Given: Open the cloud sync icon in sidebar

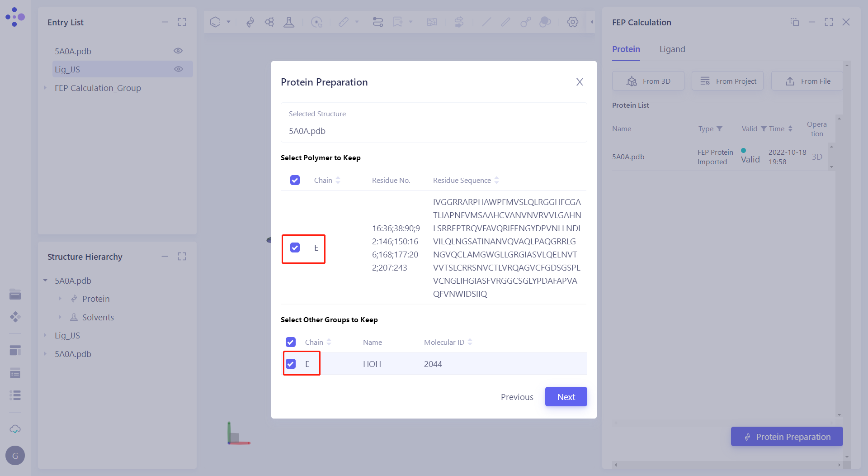Looking at the screenshot, I should (15, 429).
